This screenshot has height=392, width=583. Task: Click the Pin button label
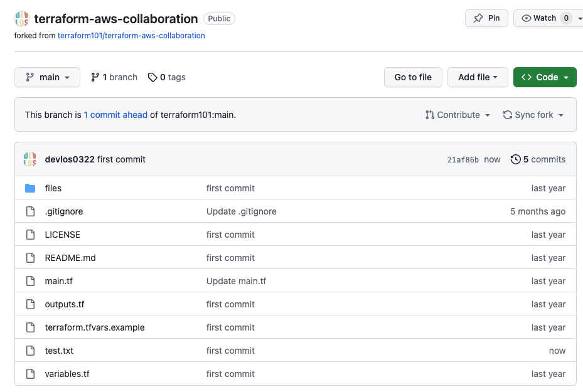(494, 18)
